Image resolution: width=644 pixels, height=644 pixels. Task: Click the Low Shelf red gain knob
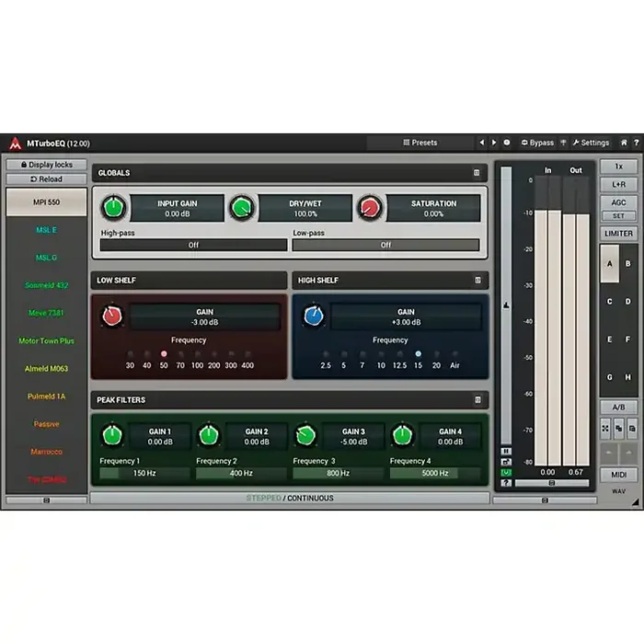point(111,316)
